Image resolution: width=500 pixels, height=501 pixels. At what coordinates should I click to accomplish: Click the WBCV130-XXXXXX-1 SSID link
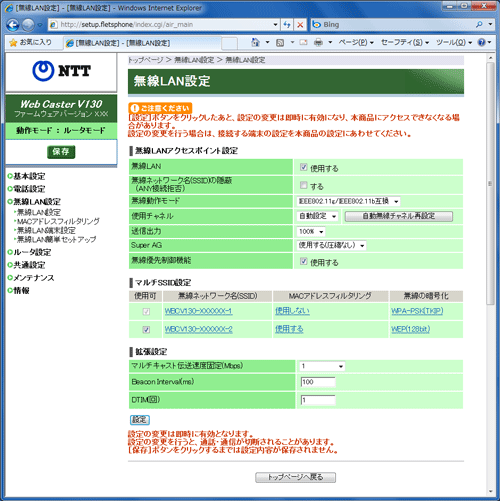click(199, 311)
